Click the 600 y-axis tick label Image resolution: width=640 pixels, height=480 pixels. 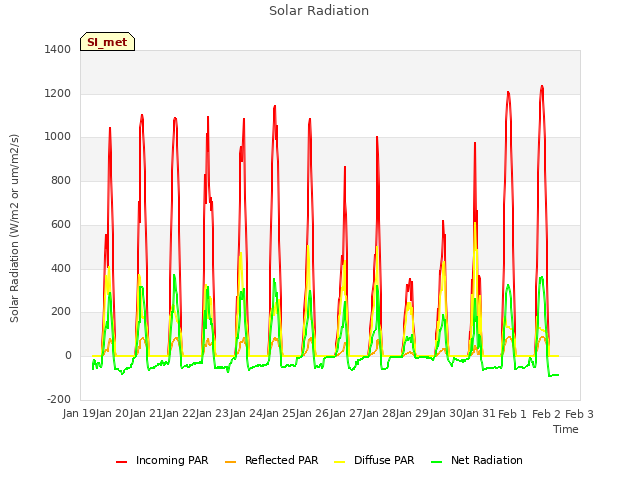(x=61, y=224)
